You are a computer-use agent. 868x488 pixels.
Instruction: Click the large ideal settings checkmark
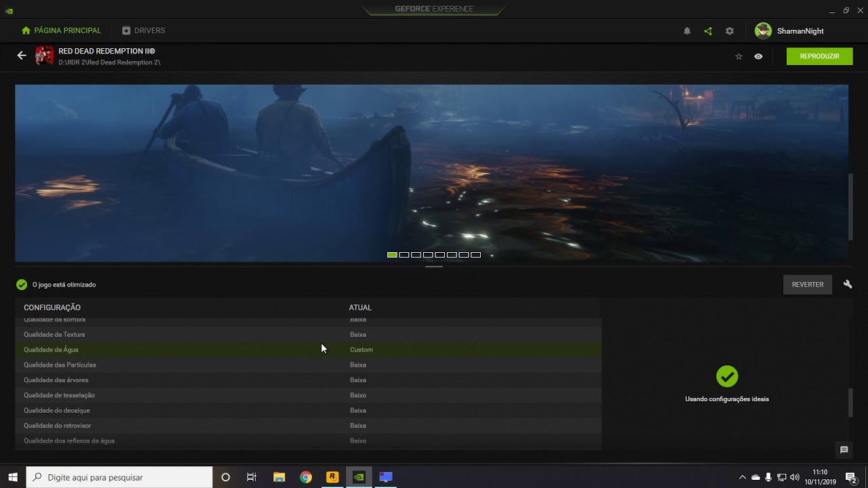727,376
